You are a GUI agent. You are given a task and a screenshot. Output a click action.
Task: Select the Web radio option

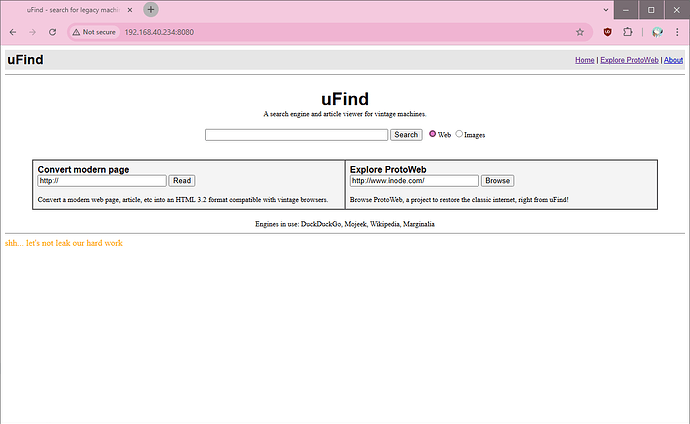coord(433,134)
